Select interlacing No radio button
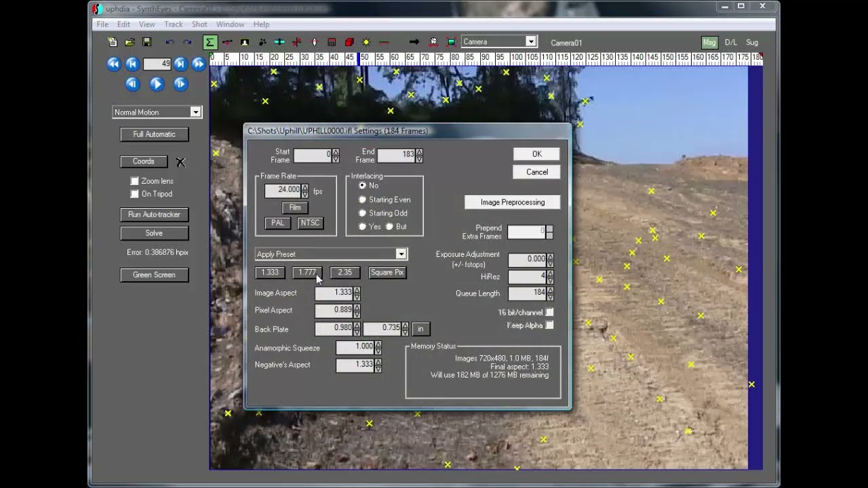The image size is (868, 488). 362,185
